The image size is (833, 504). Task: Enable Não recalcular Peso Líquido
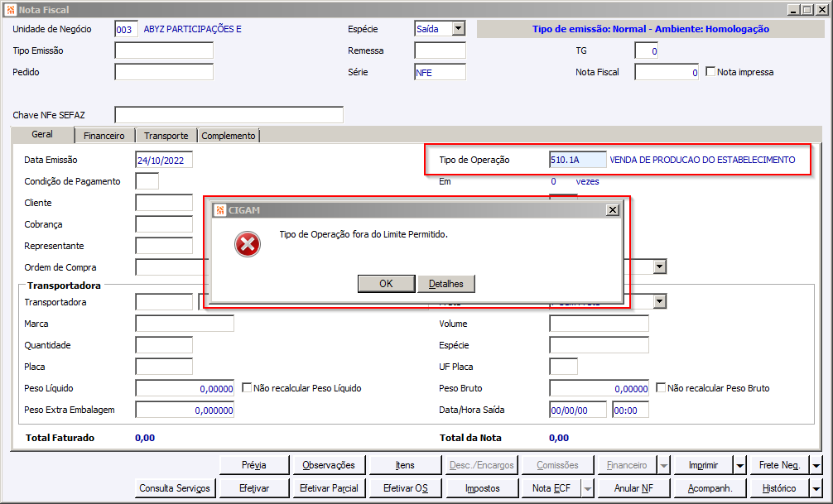[x=247, y=387]
